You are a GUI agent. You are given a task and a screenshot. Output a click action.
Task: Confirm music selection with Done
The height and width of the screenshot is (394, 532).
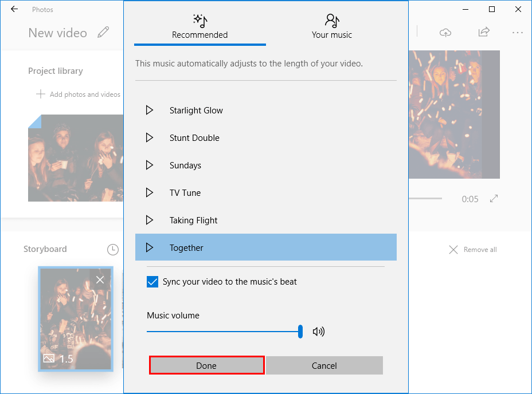click(206, 365)
